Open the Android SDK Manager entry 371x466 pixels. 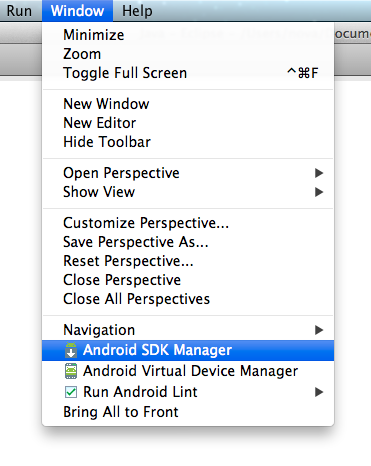pyautogui.click(x=188, y=350)
